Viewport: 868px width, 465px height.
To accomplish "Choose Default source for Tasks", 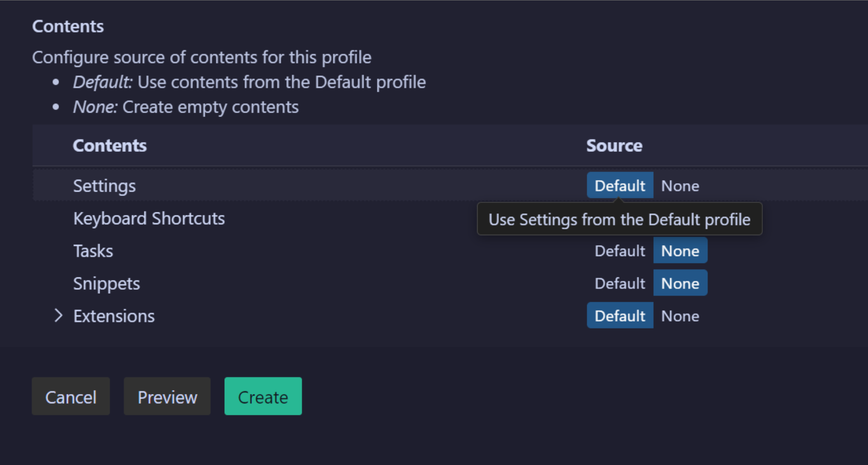I will [x=620, y=251].
